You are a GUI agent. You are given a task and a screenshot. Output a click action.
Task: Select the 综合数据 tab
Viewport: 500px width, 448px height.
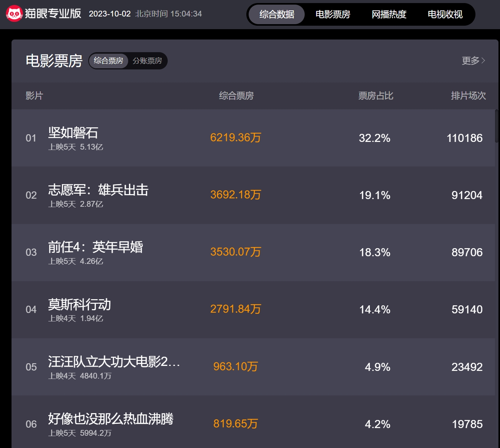[x=277, y=15]
